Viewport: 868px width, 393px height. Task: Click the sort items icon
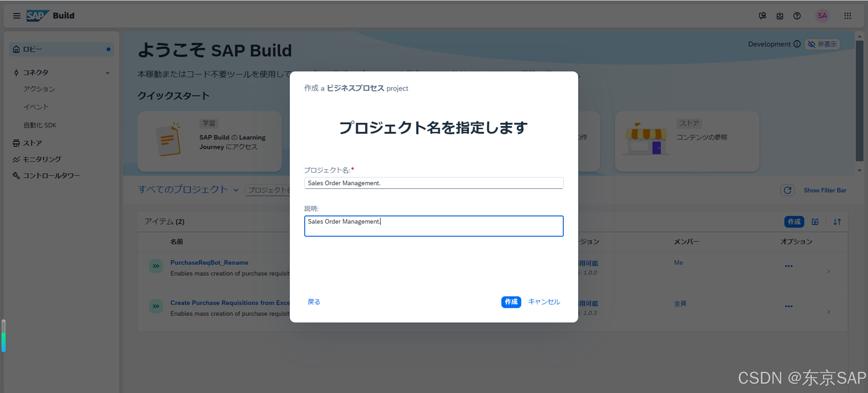837,222
